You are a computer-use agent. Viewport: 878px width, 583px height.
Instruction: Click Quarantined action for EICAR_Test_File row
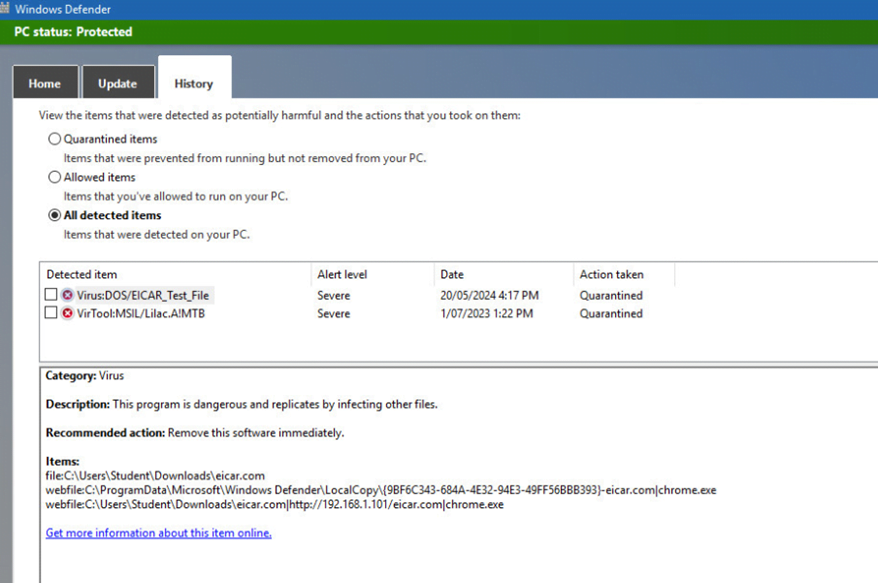point(611,295)
